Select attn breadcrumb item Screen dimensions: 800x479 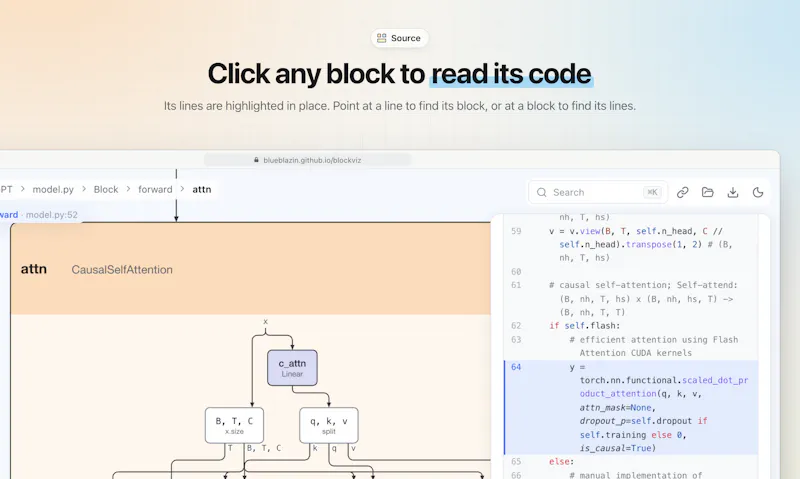tap(202, 189)
